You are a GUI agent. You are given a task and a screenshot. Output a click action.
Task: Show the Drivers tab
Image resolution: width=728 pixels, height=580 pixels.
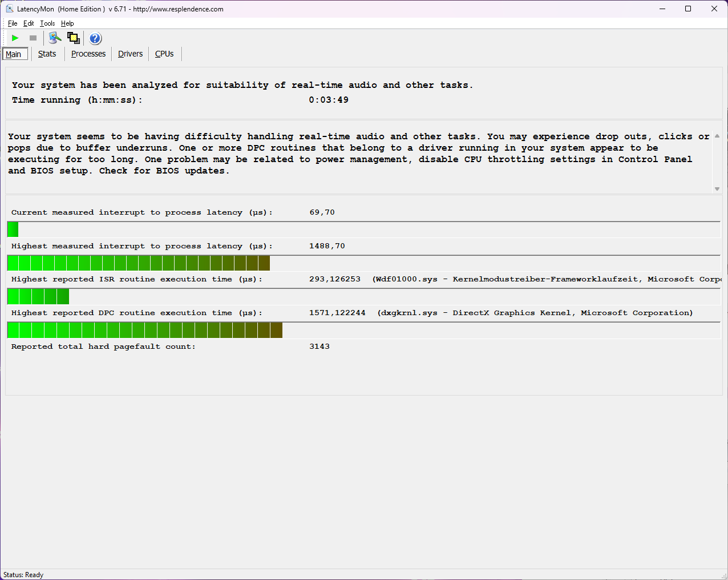[x=130, y=54]
